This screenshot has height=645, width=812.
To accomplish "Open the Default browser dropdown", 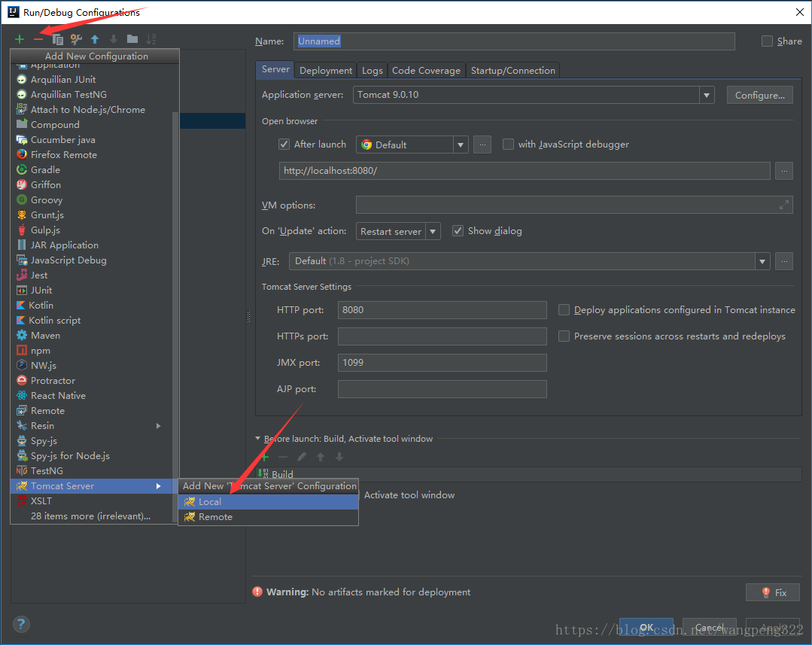I will tap(461, 145).
